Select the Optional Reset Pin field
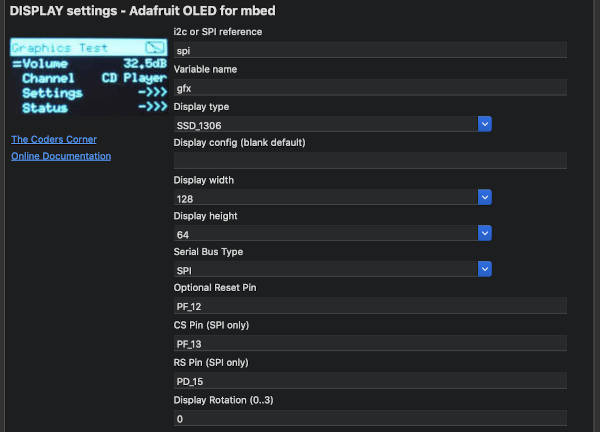The height and width of the screenshot is (432, 600). point(370,306)
